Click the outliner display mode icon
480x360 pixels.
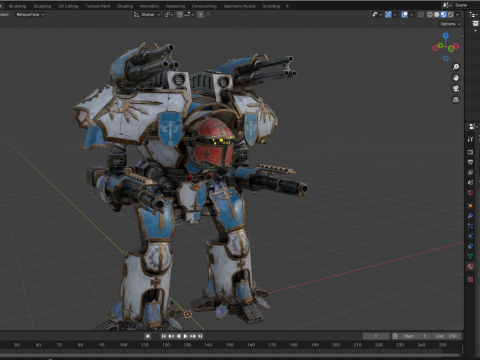point(473,14)
